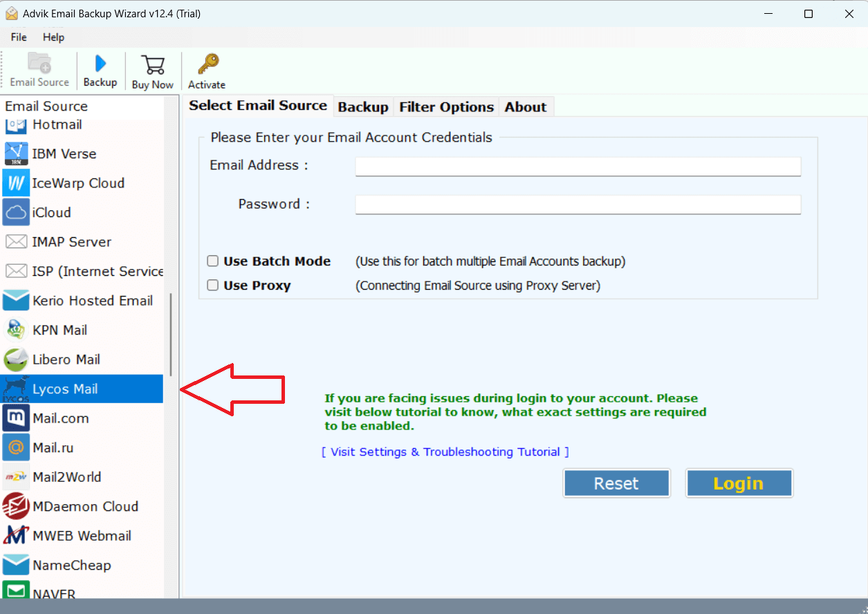Select the NAVER icon at list bottom
Screen dimensions: 868x614
16,590
